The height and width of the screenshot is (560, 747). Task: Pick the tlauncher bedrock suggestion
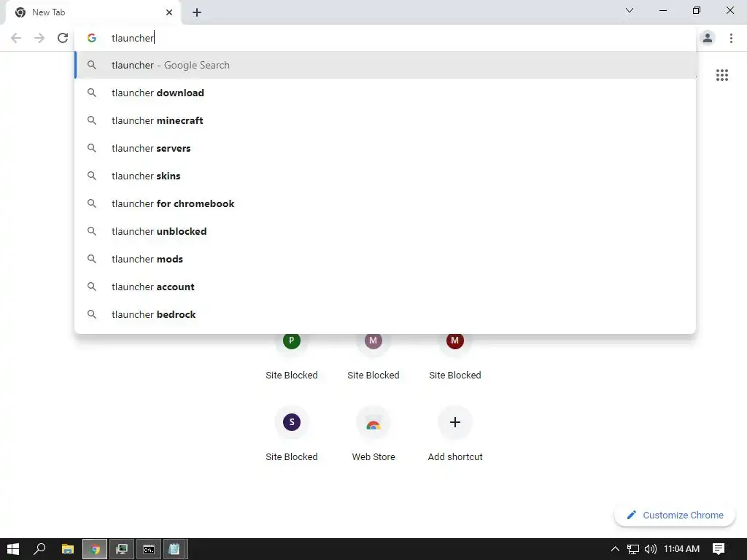[385, 314]
